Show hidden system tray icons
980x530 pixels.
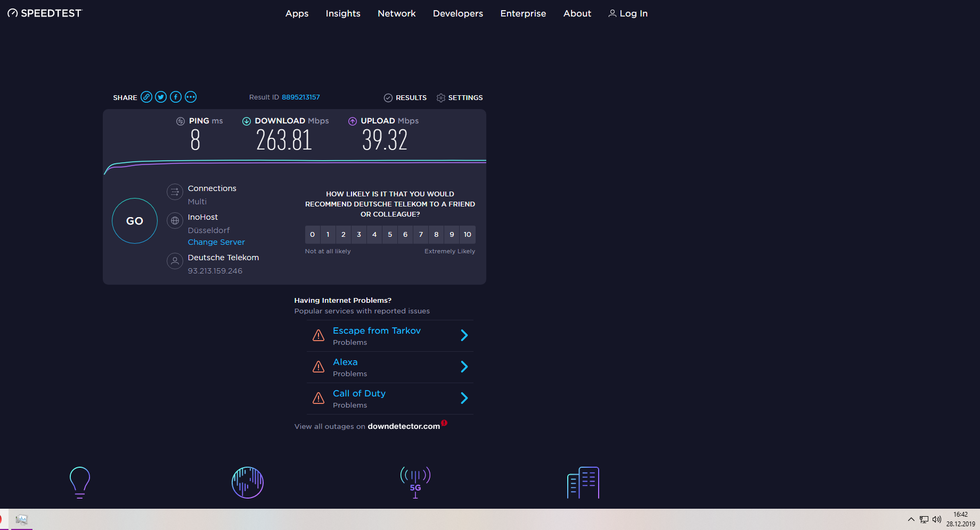click(911, 519)
